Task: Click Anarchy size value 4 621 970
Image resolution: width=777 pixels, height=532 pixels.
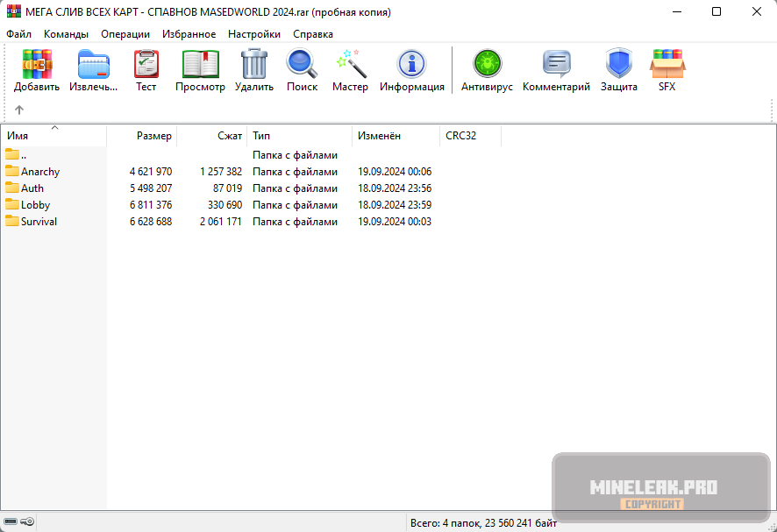Action: [151, 172]
